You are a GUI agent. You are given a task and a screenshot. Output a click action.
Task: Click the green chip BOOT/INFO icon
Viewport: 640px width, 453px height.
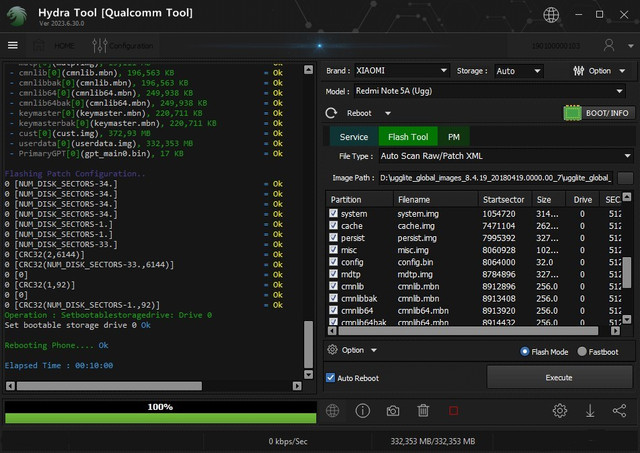point(572,113)
